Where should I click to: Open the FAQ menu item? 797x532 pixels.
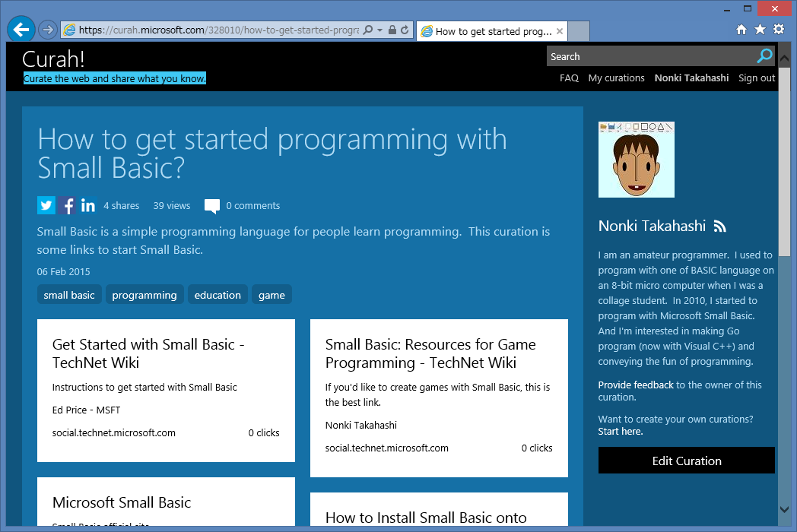click(569, 78)
